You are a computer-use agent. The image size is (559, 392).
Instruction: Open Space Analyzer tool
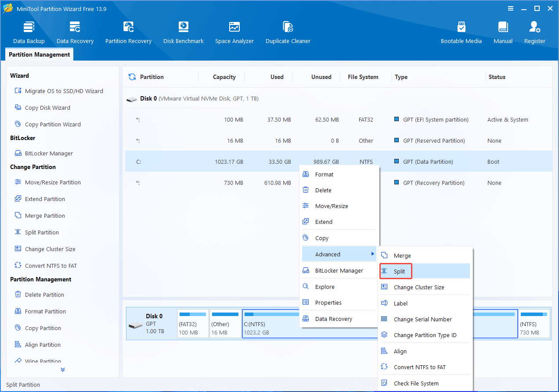[x=234, y=32]
